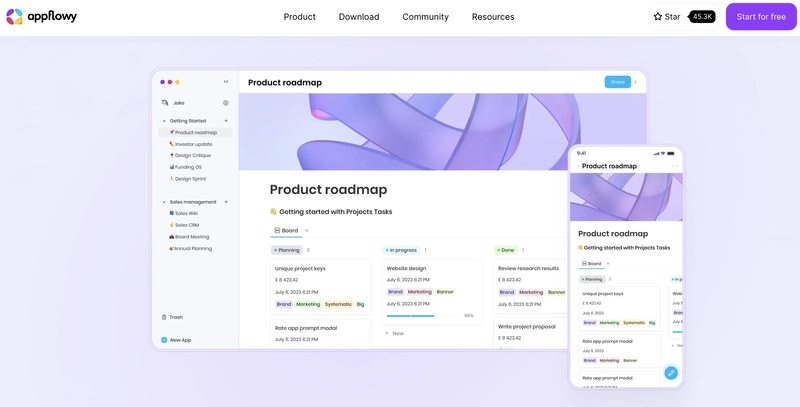Screen dimensions: 800x407
Task: Open the Product menu in the navigation bar
Action: point(299,17)
